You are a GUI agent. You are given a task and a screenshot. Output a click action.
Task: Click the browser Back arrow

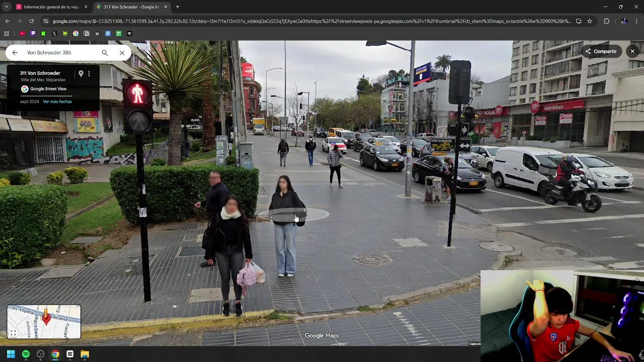(x=7, y=21)
